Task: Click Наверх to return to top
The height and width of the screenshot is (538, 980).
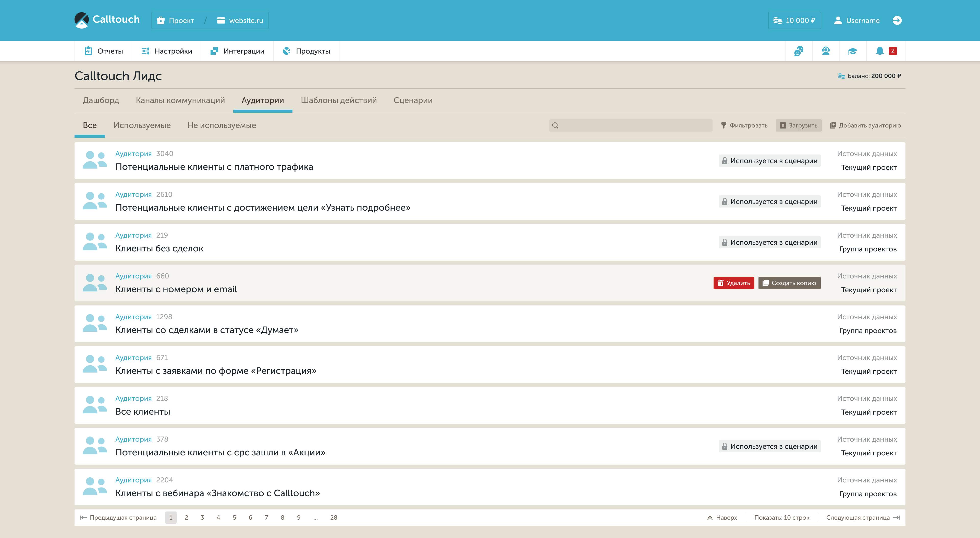Action: click(x=722, y=517)
